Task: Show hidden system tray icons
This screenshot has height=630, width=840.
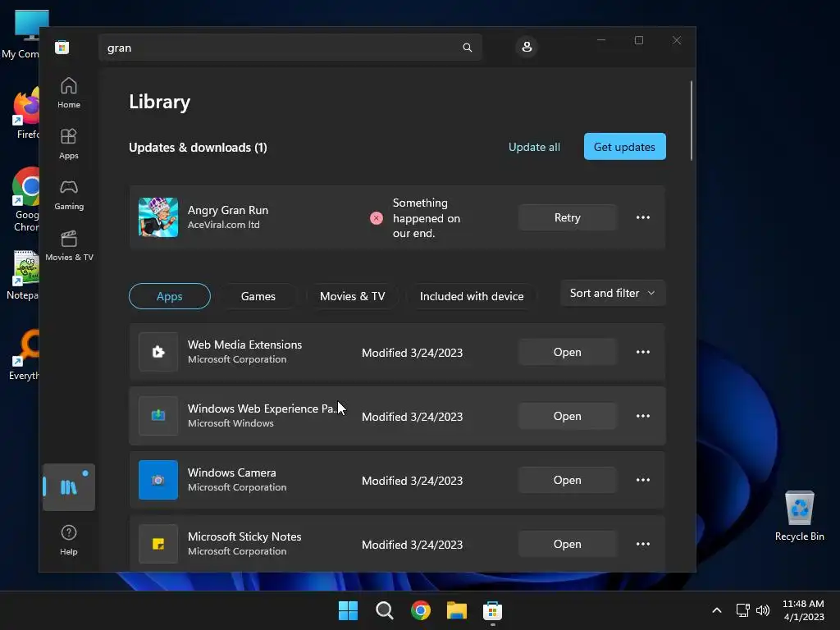Action: tap(717, 610)
